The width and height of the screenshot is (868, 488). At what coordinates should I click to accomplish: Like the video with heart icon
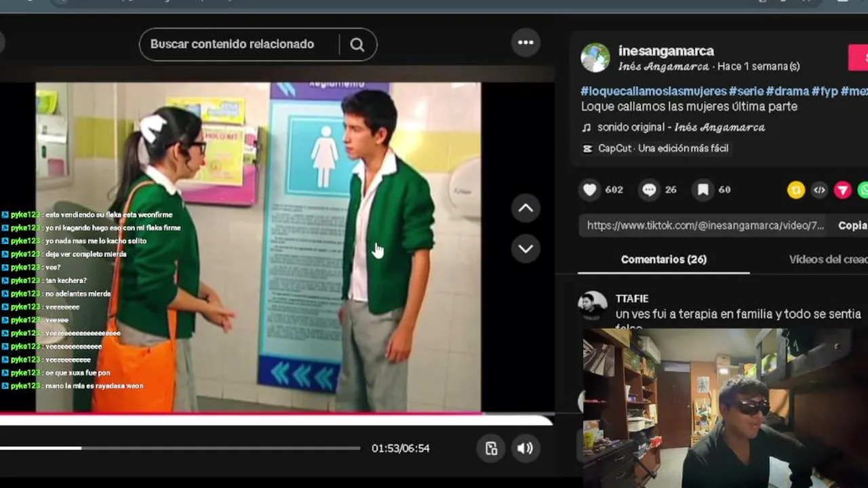(x=590, y=190)
